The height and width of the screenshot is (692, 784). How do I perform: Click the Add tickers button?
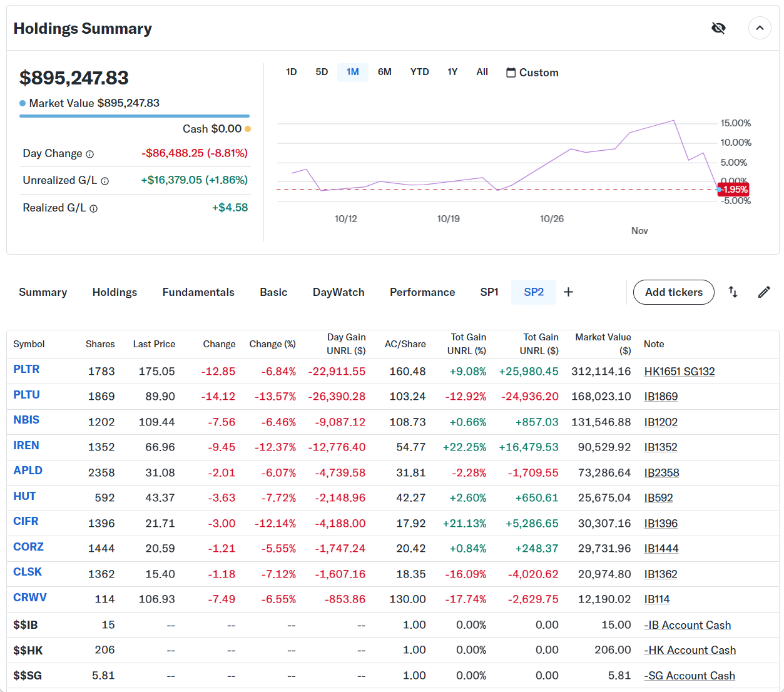tap(673, 292)
